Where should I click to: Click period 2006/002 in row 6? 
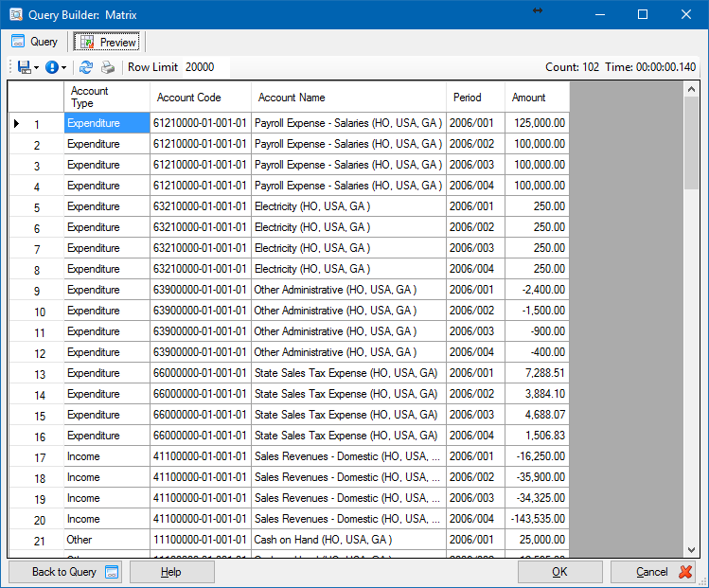pyautogui.click(x=475, y=227)
